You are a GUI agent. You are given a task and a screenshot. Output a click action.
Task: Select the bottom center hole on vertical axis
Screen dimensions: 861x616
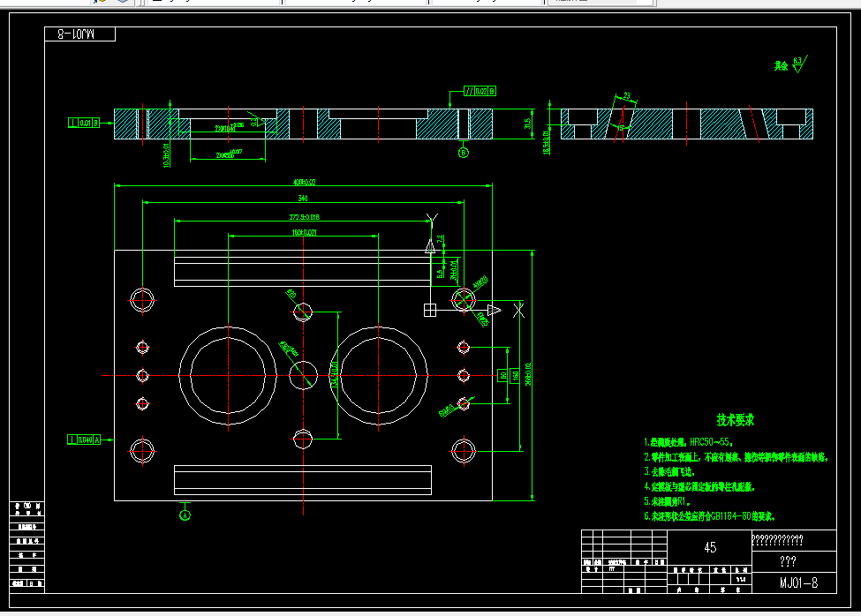[303, 439]
